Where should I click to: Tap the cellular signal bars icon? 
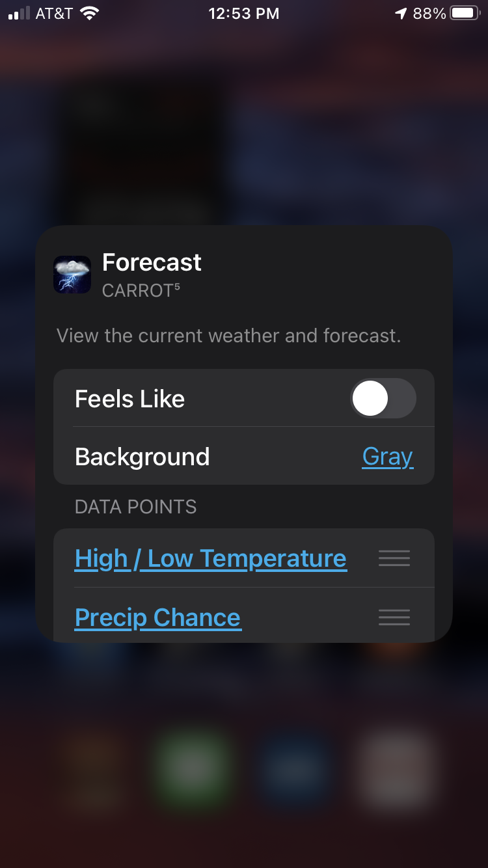20,14
